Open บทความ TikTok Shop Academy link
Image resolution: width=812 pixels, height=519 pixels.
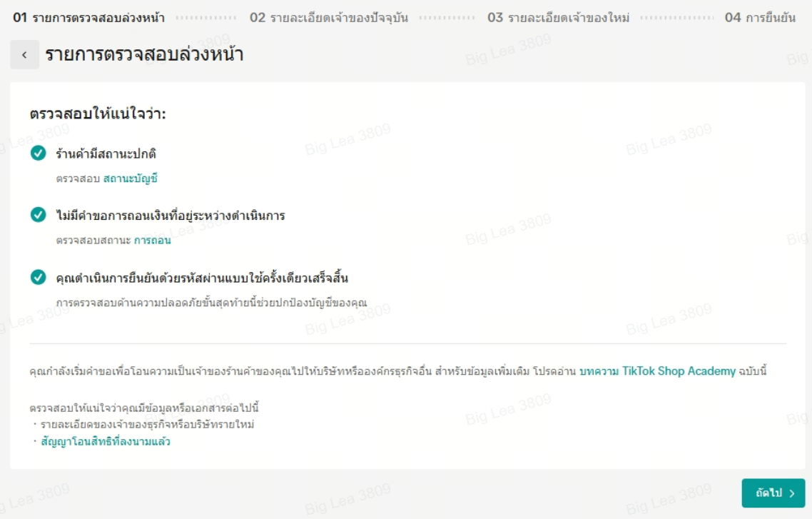point(657,371)
